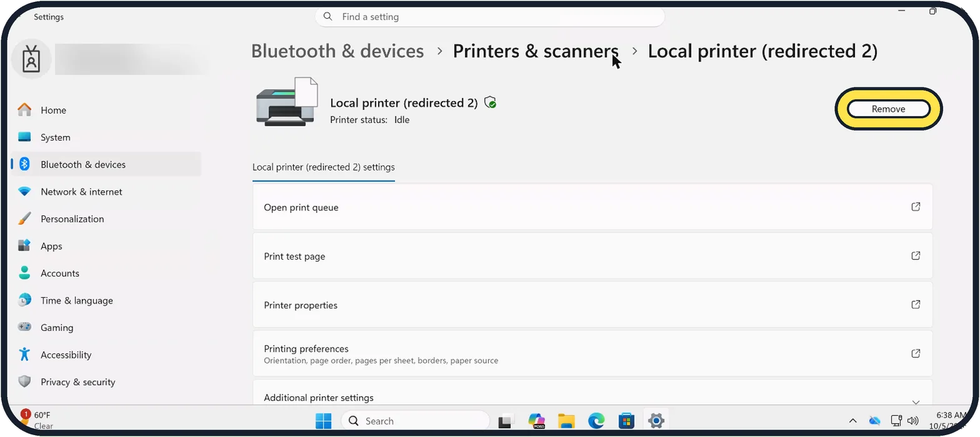980x437 pixels.
Task: Open print queue row
Action: point(592,207)
